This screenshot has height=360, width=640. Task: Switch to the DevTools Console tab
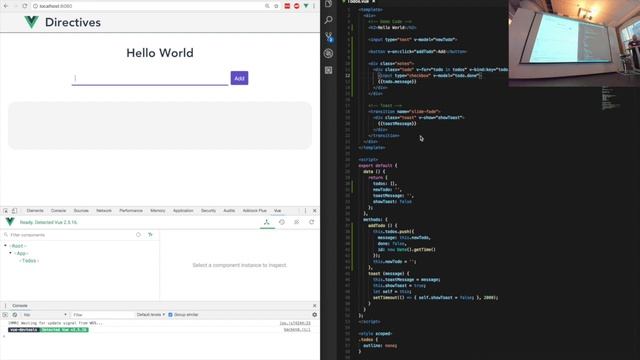[x=58, y=211]
